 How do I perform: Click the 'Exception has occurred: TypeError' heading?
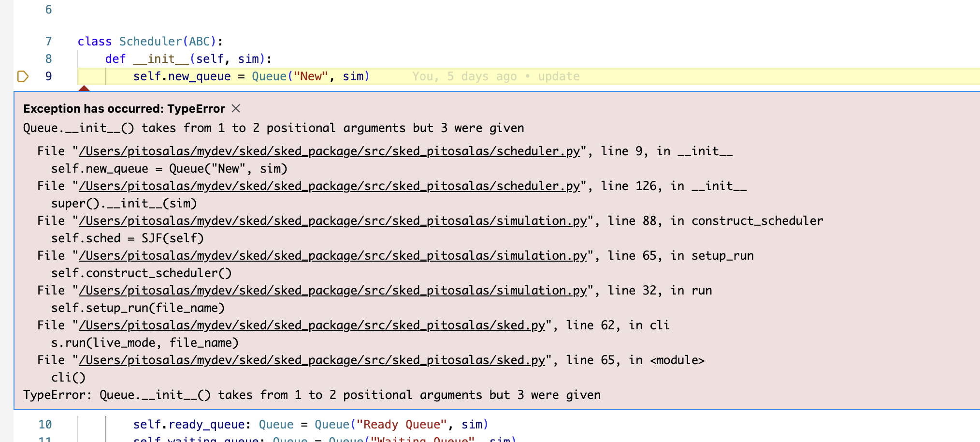click(124, 109)
